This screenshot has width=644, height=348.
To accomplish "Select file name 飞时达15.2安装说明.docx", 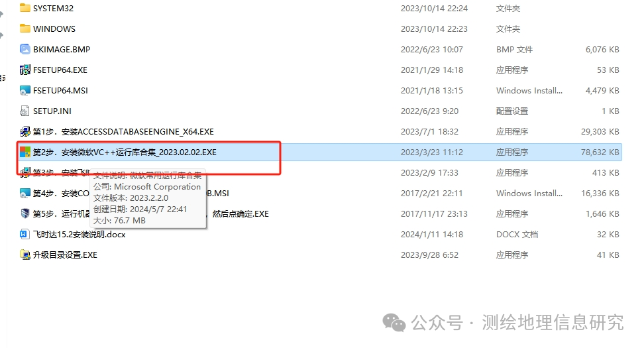I will (80, 234).
